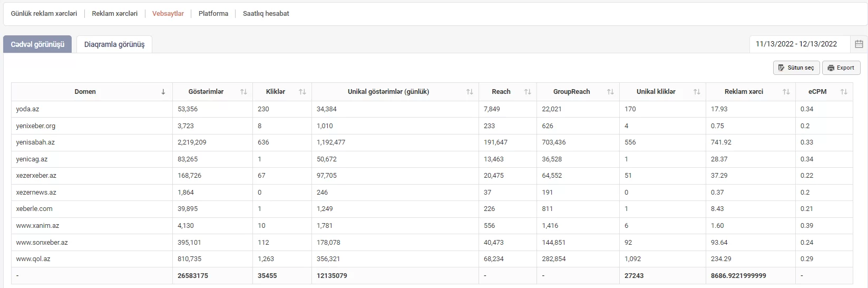
Task: Sort table by Domen column arrow
Action: point(163,92)
